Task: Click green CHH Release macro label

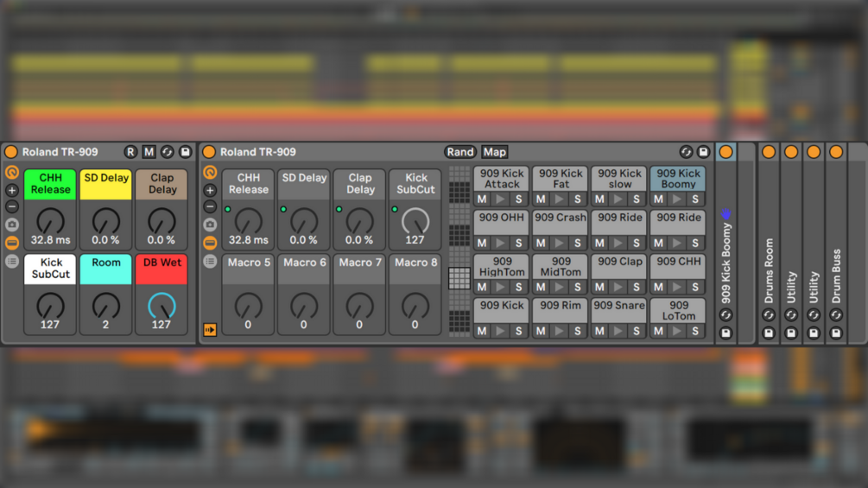Action: [50, 184]
